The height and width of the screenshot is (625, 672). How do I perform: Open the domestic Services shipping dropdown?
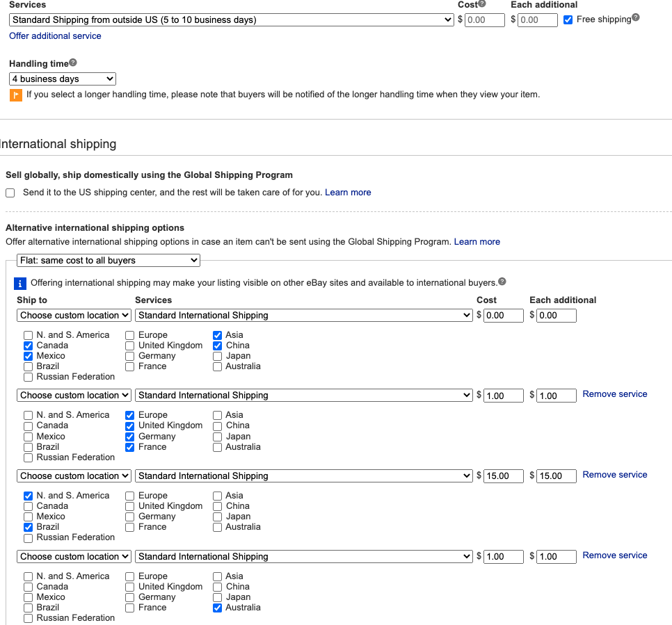pyautogui.click(x=232, y=20)
